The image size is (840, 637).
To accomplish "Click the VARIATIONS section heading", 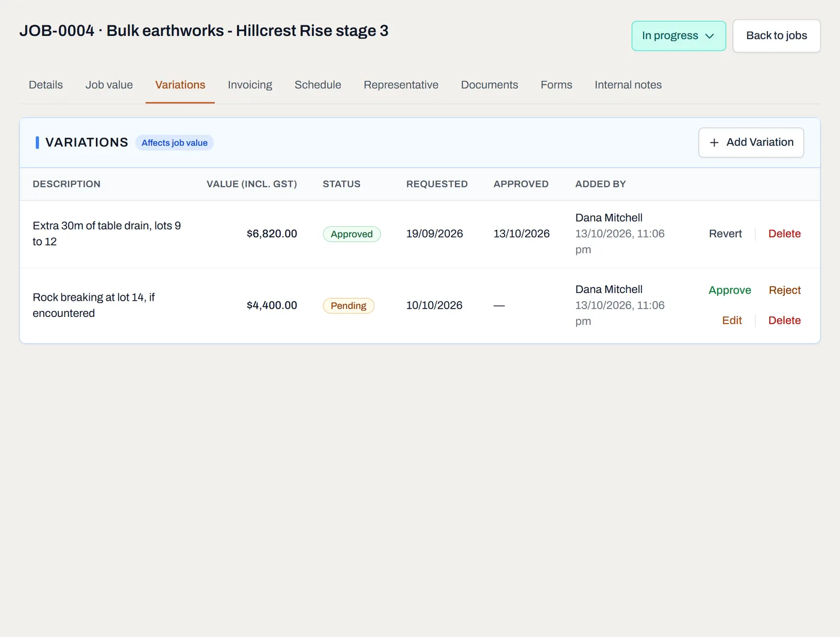I will coord(87,142).
